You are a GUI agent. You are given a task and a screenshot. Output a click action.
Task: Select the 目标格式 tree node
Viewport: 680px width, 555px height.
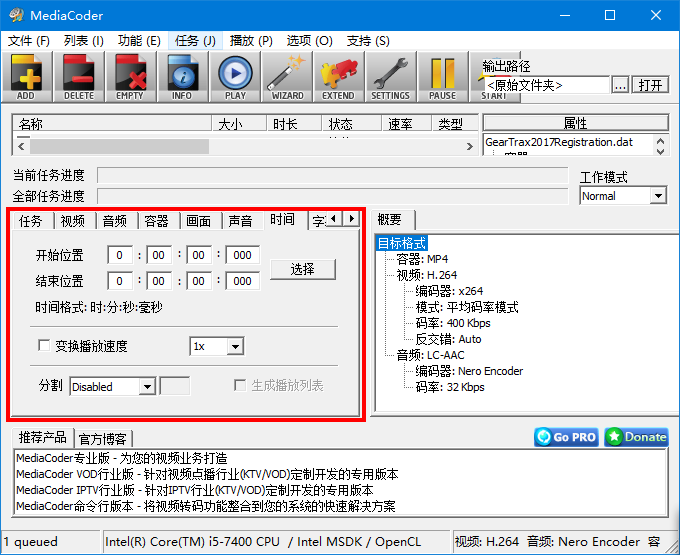402,243
